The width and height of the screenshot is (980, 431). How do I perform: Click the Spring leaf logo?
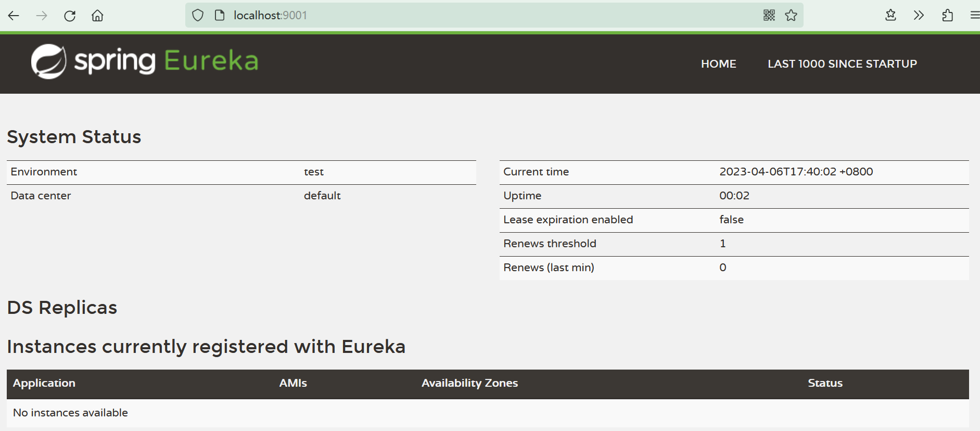[48, 61]
